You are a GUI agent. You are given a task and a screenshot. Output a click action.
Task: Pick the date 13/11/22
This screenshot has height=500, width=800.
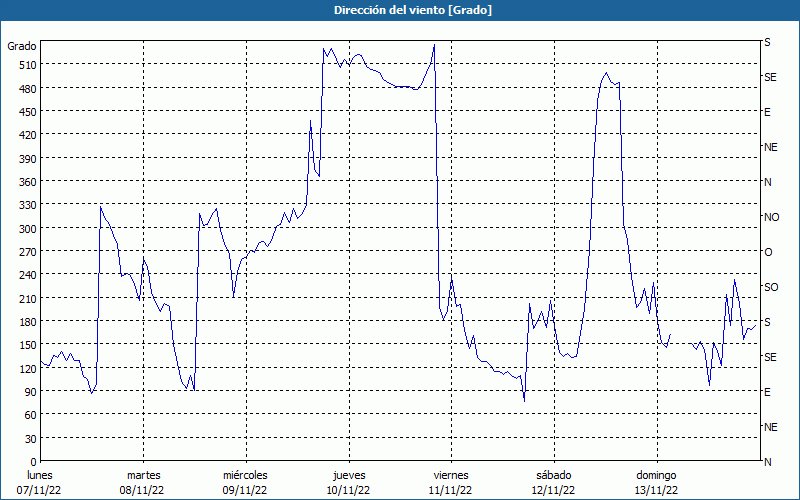656,490
